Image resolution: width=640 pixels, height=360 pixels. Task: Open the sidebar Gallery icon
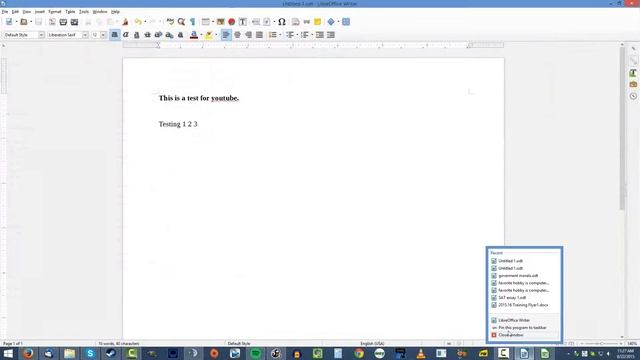(x=633, y=84)
